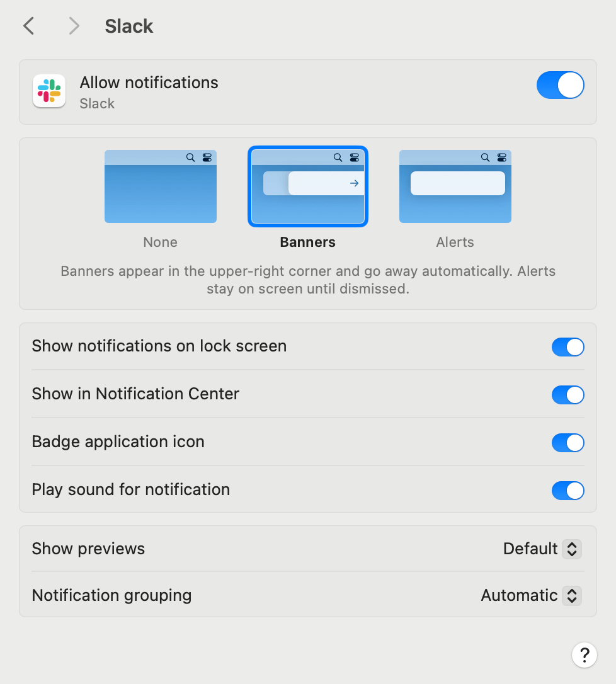This screenshot has height=684, width=616.
Task: Click the Slack title heading
Action: coord(128,26)
